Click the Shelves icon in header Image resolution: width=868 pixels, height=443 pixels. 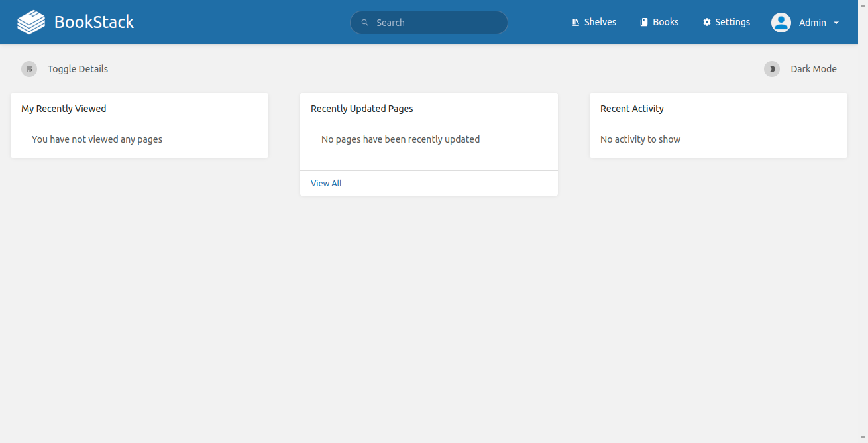tap(576, 23)
